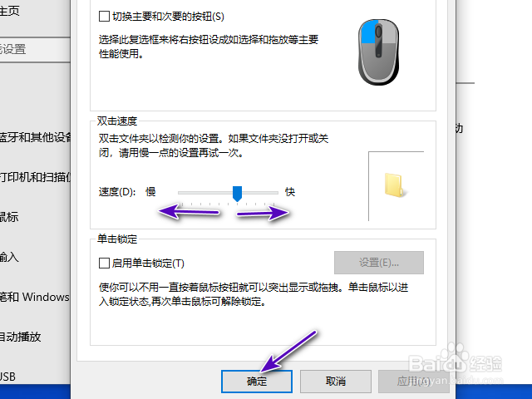Screen dimensions: 532x399
Task: Open 笔和 Windows Ink in the sidebar
Action: 35,298
